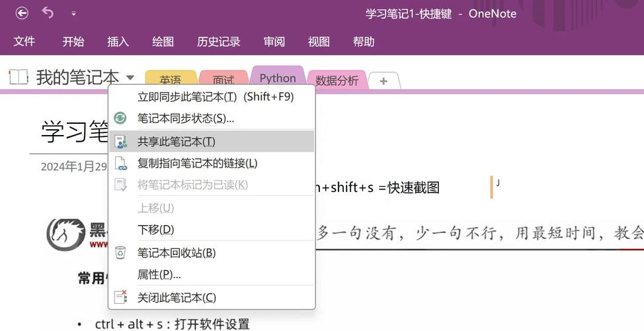Switch to the 历史记录 ribbon tab

click(218, 41)
